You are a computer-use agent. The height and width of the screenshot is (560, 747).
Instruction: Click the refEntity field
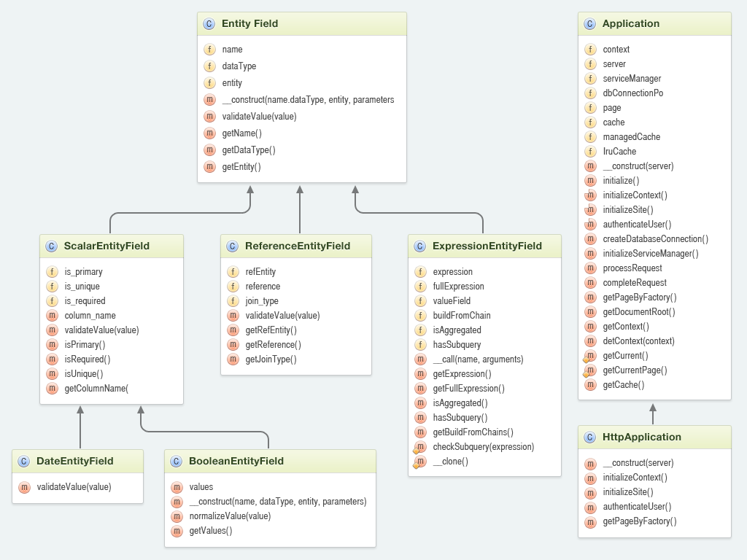[260, 272]
